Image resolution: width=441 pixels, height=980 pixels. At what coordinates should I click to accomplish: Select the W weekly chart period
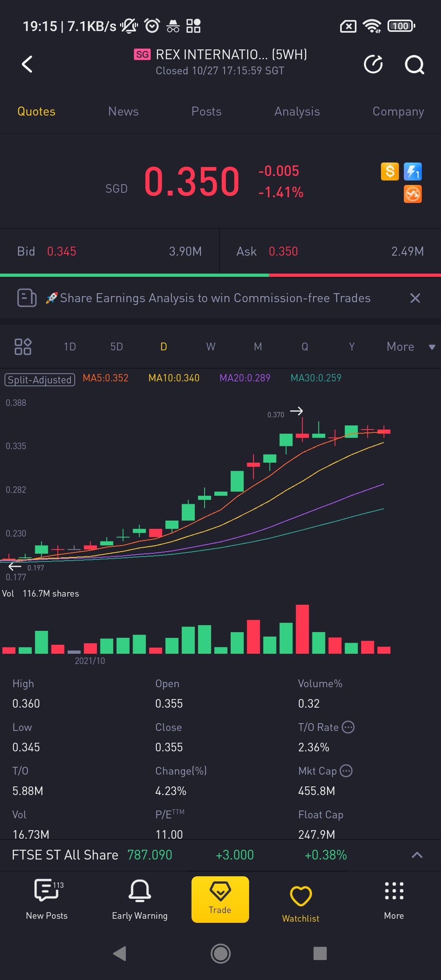pyautogui.click(x=211, y=347)
